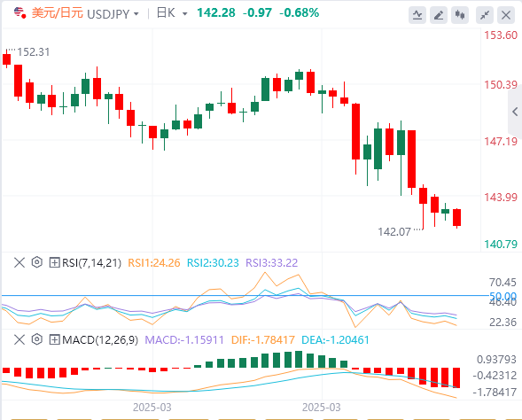Click the RSI2:30.23 value
The width and height of the screenshot is (522, 420).
(213, 263)
